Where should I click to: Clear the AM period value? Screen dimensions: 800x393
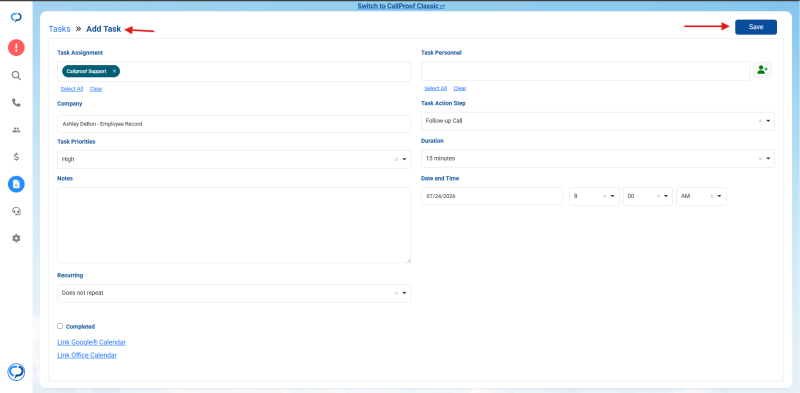pyautogui.click(x=712, y=196)
